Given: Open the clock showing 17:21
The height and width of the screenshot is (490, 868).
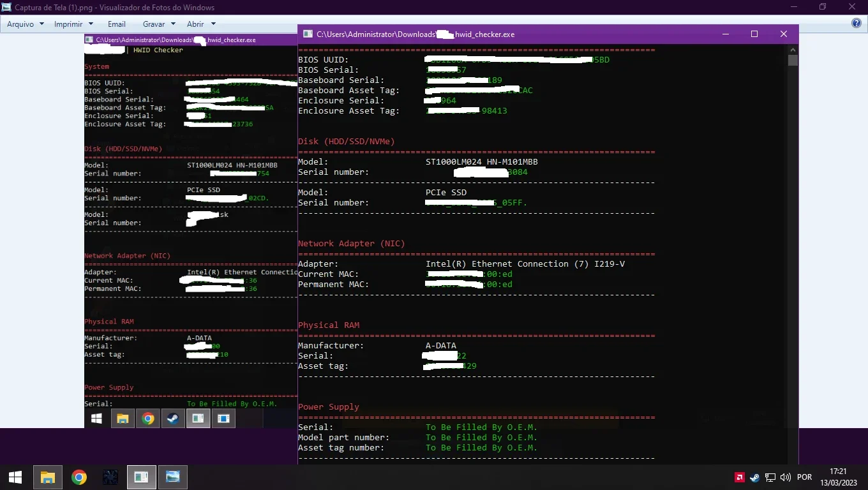Looking at the screenshot, I should click(838, 477).
